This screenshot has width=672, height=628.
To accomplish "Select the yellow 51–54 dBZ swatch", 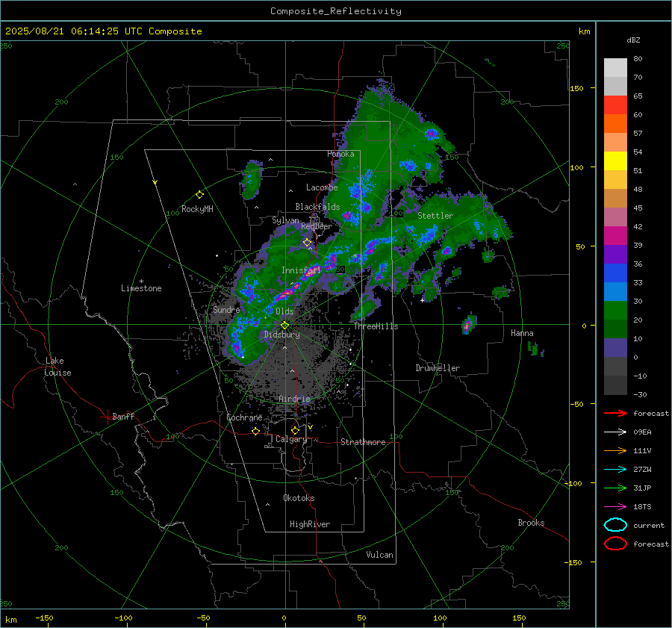I will coord(615,161).
